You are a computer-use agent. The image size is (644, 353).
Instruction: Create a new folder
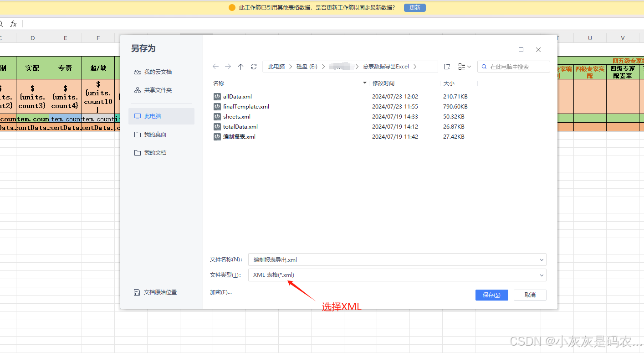(447, 67)
